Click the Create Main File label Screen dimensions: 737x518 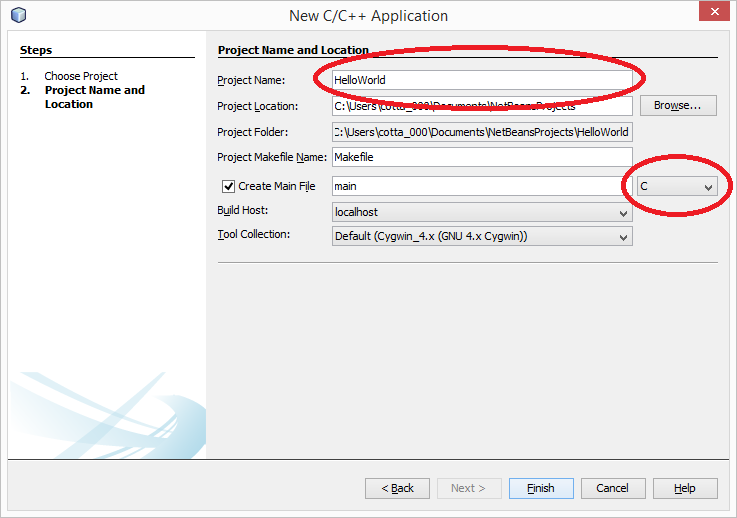pyautogui.click(x=277, y=186)
